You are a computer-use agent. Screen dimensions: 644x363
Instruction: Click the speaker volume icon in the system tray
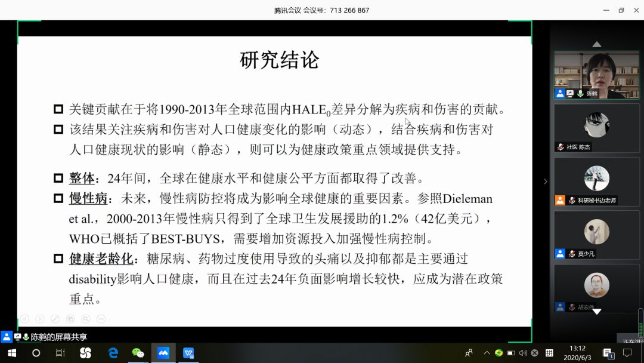(523, 352)
